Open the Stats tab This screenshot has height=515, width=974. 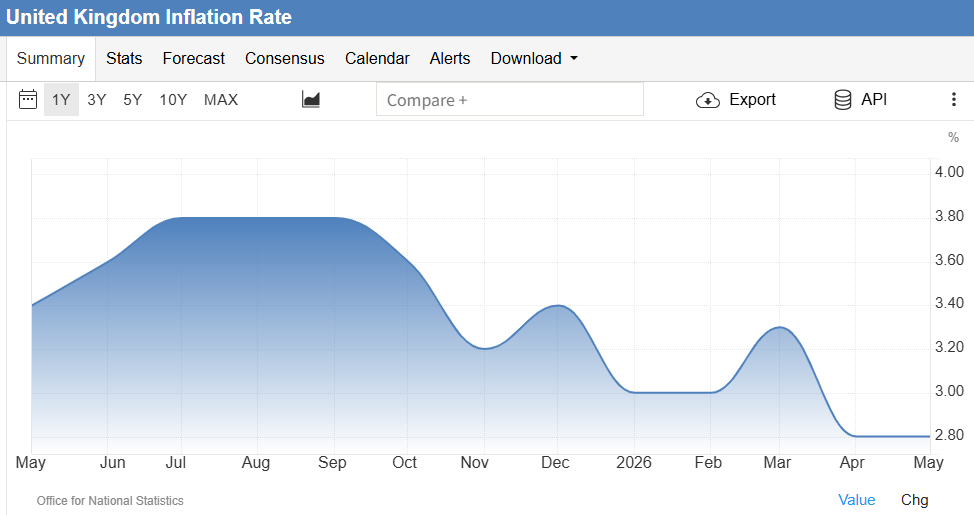[x=124, y=58]
